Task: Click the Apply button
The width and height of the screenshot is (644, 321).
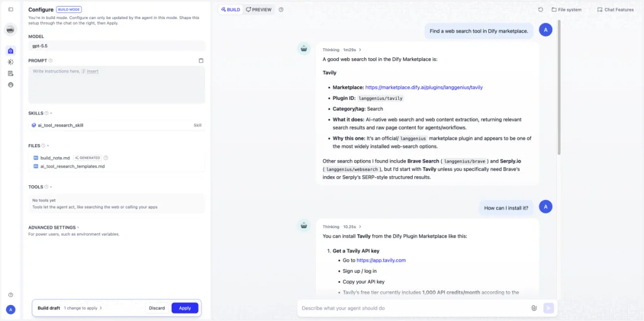Action: click(x=185, y=308)
